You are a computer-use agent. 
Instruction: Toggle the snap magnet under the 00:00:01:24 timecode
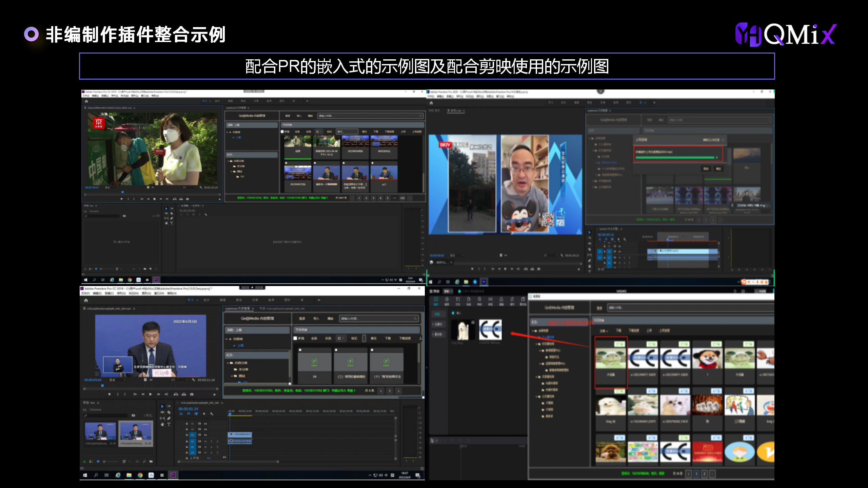click(x=189, y=414)
